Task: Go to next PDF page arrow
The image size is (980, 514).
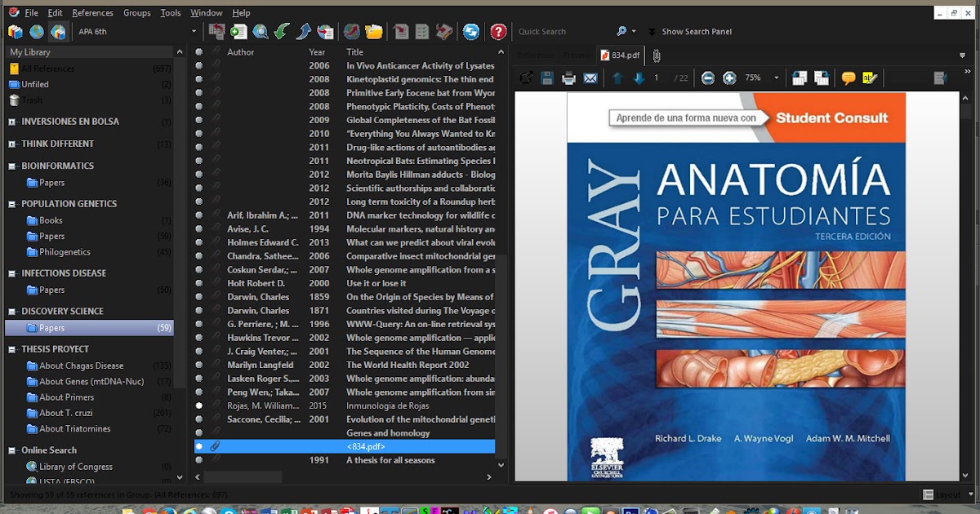Action: (x=639, y=78)
